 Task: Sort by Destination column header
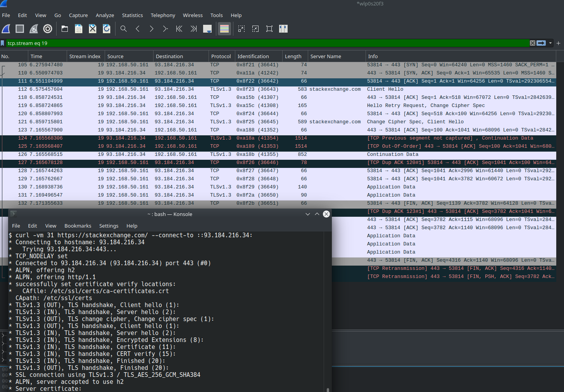tap(181, 56)
